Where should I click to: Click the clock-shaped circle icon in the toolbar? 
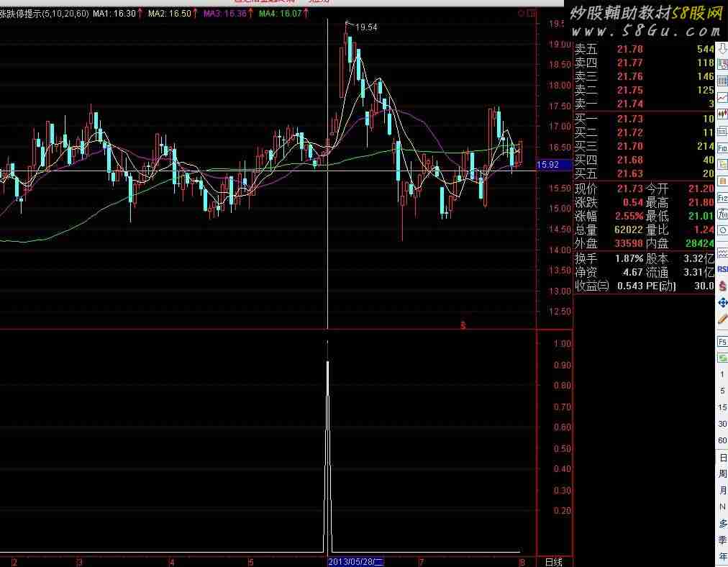722,230
